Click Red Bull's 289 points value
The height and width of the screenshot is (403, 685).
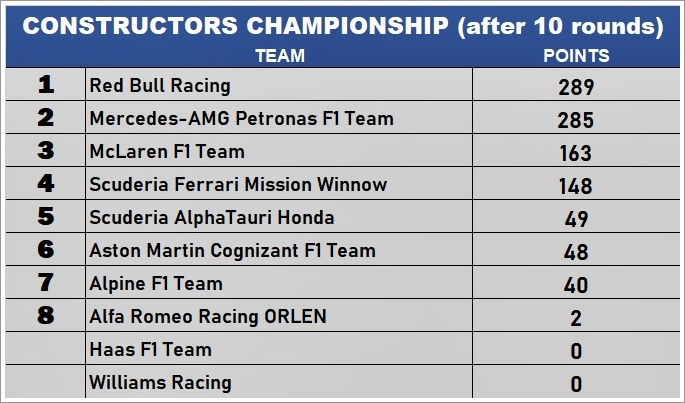(576, 87)
